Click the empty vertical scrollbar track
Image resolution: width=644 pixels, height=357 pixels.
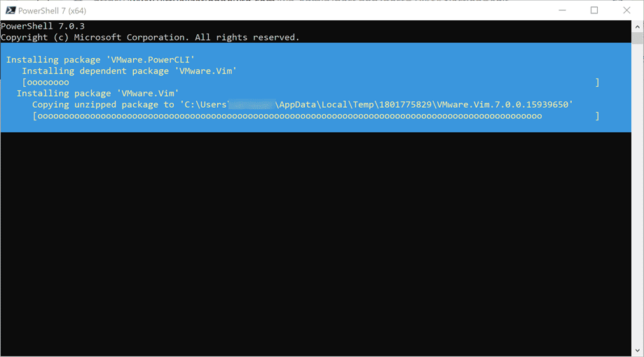coord(638,210)
